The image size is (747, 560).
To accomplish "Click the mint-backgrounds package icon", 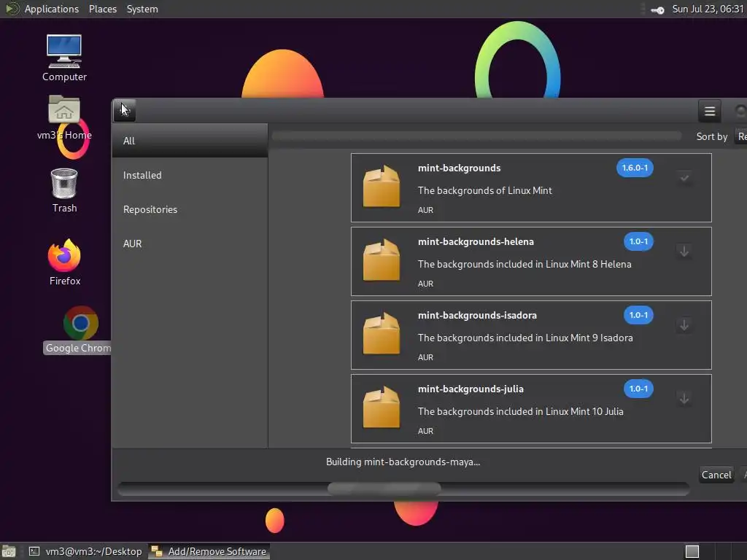I will point(381,186).
